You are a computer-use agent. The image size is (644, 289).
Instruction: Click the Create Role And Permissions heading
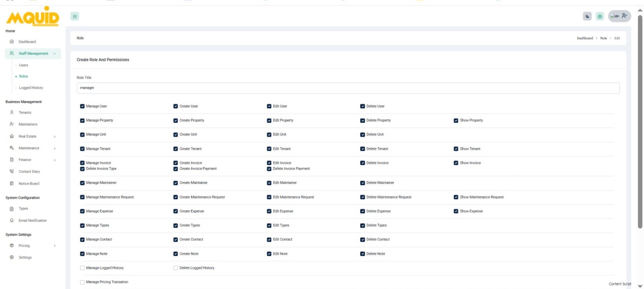pos(103,60)
